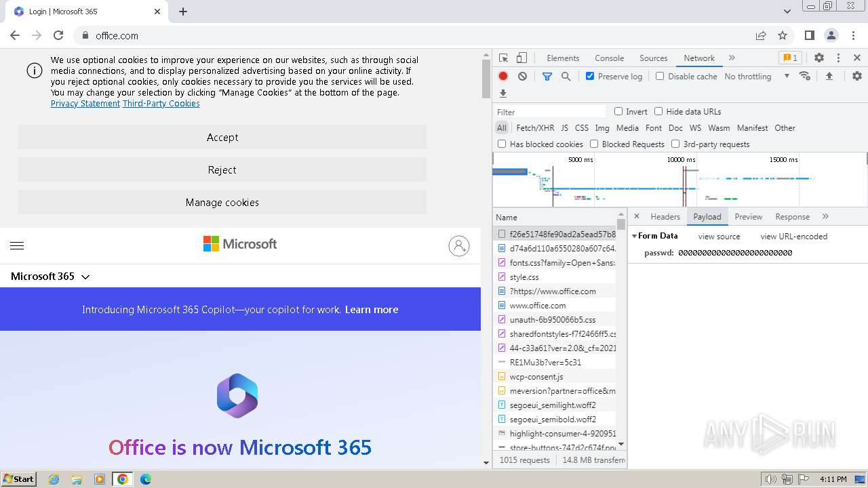The height and width of the screenshot is (488, 868).
Task: Open Network panel settings gear
Action: tap(857, 77)
